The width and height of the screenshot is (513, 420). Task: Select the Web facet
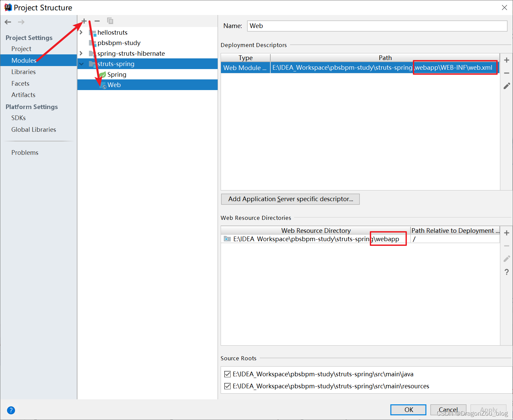[148, 85]
